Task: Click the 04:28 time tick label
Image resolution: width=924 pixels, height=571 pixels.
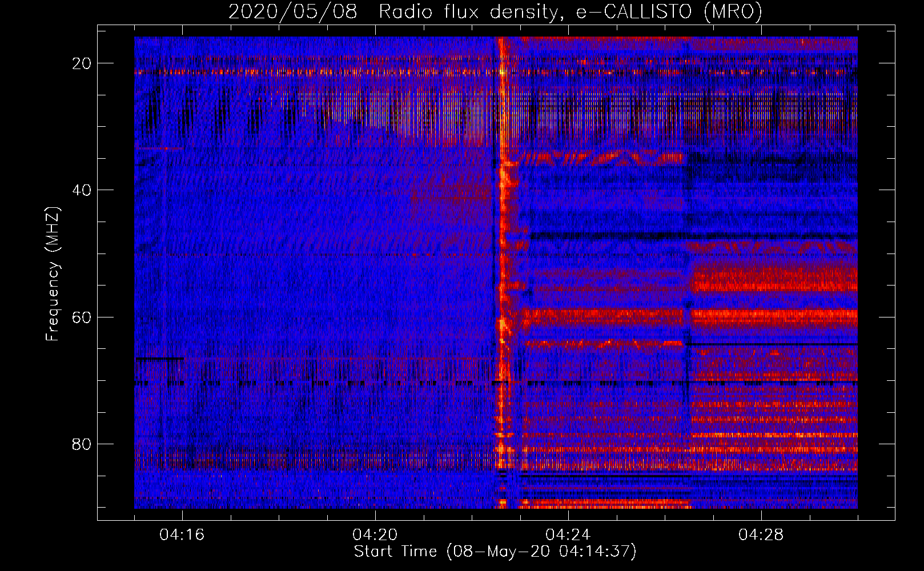Action: click(761, 534)
